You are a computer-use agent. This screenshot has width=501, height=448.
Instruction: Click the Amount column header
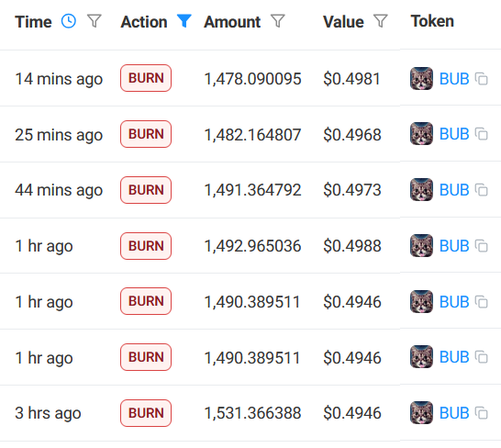tap(232, 22)
